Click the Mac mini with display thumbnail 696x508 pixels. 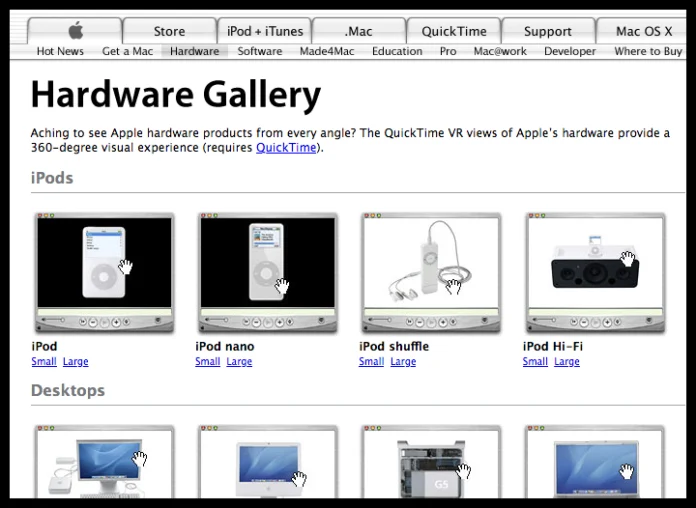104,461
